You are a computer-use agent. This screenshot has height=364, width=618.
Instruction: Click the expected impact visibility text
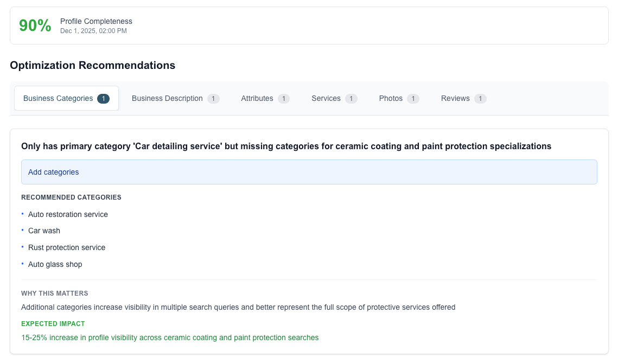170,337
